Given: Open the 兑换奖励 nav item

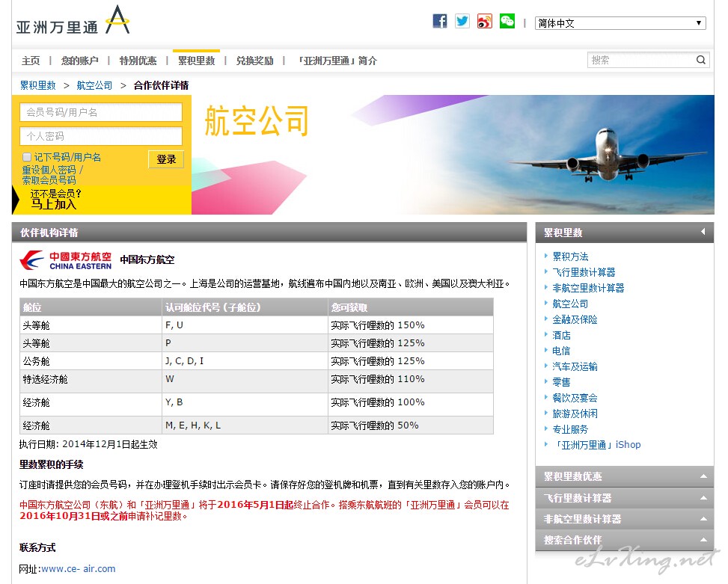Looking at the screenshot, I should point(254,61).
